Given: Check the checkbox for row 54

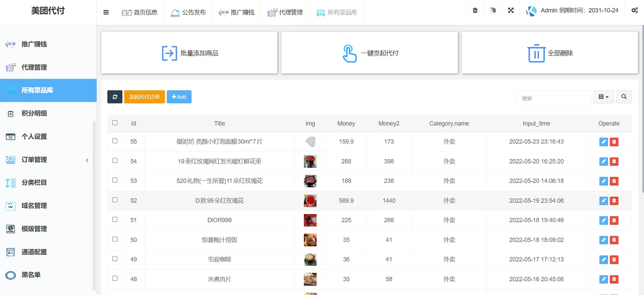Looking at the screenshot, I should 115,160.
